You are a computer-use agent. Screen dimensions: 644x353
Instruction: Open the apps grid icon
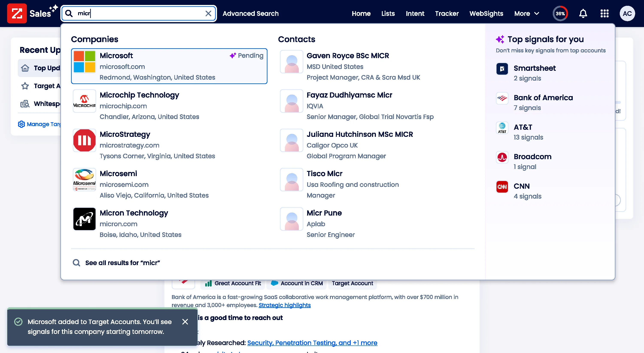604,14
